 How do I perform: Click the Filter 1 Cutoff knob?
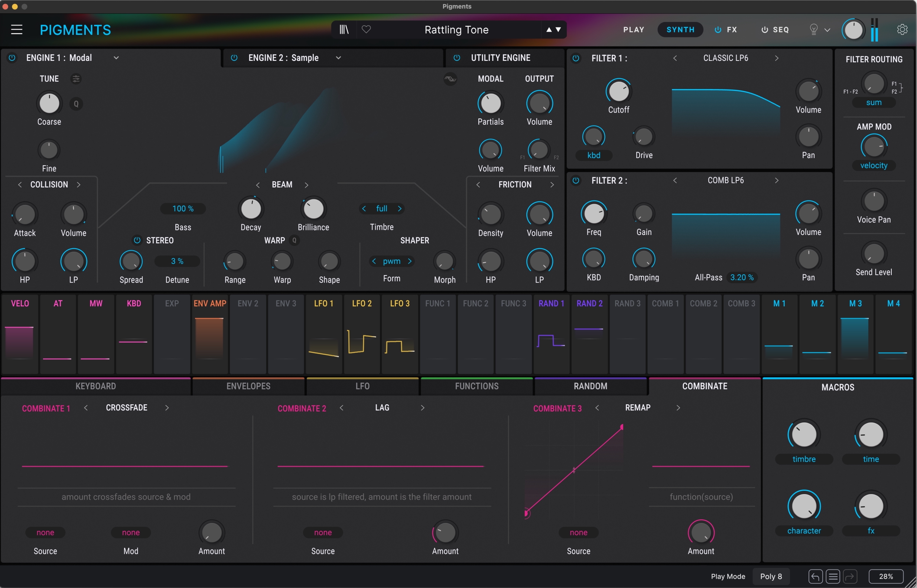(618, 91)
